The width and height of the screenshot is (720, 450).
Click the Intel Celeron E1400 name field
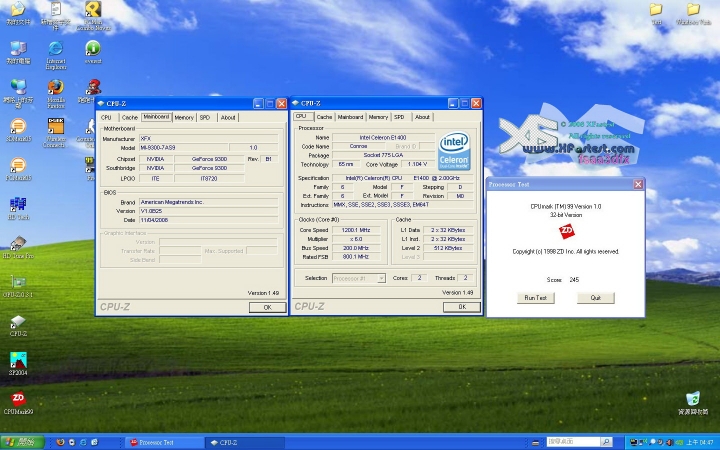point(383,137)
